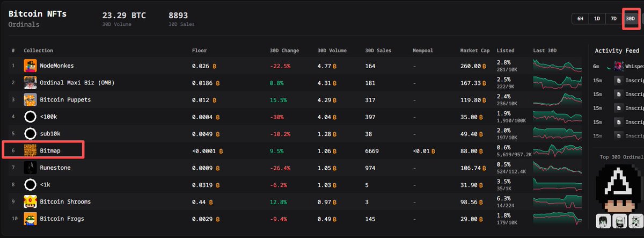The width and height of the screenshot is (644, 238).
Task: Sort table by 30D Change column
Action: point(284,51)
